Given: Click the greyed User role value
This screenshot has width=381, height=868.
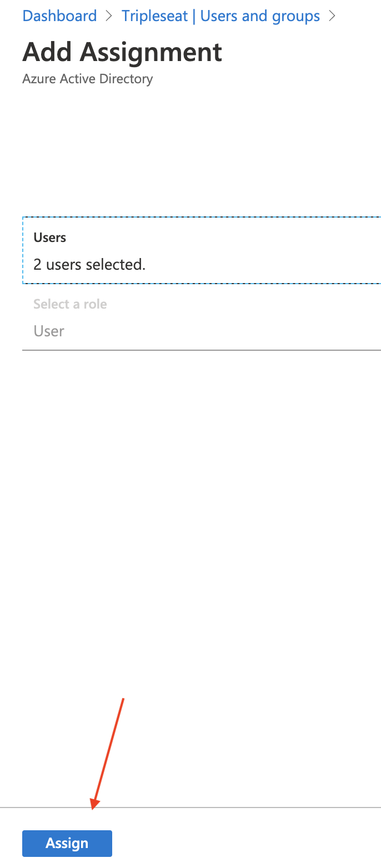Looking at the screenshot, I should [49, 331].
